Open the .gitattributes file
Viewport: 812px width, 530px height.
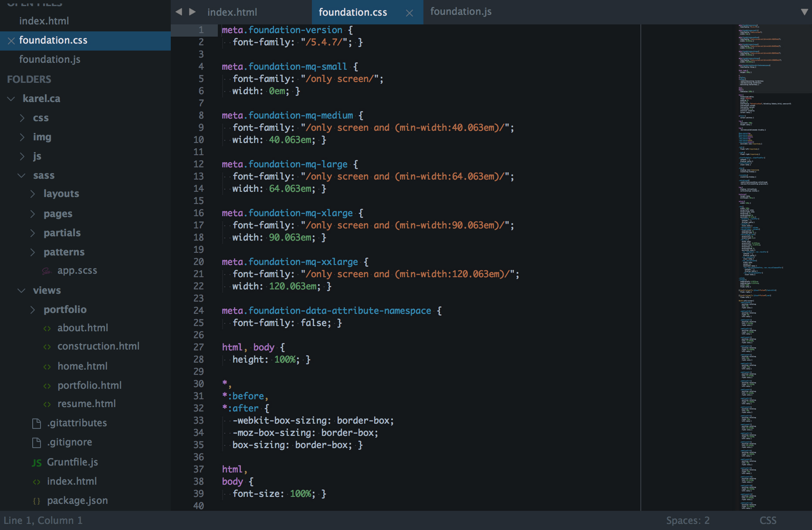pyautogui.click(x=77, y=423)
